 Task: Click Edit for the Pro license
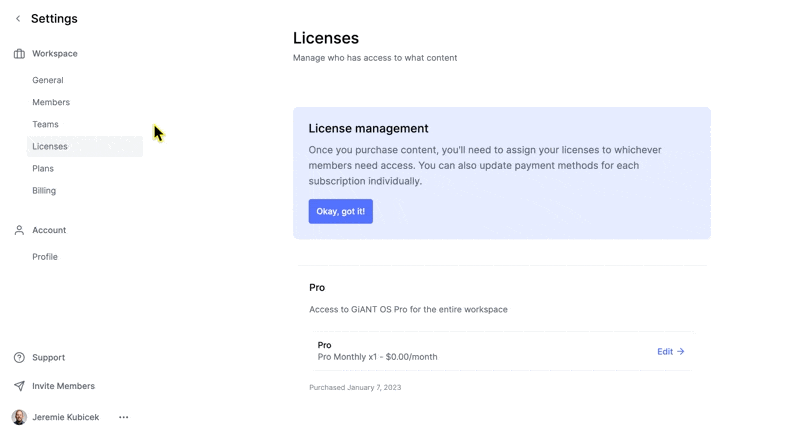(x=670, y=351)
